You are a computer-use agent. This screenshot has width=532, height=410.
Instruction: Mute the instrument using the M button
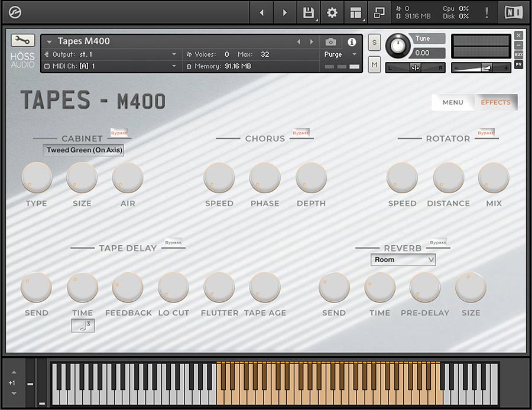373,64
